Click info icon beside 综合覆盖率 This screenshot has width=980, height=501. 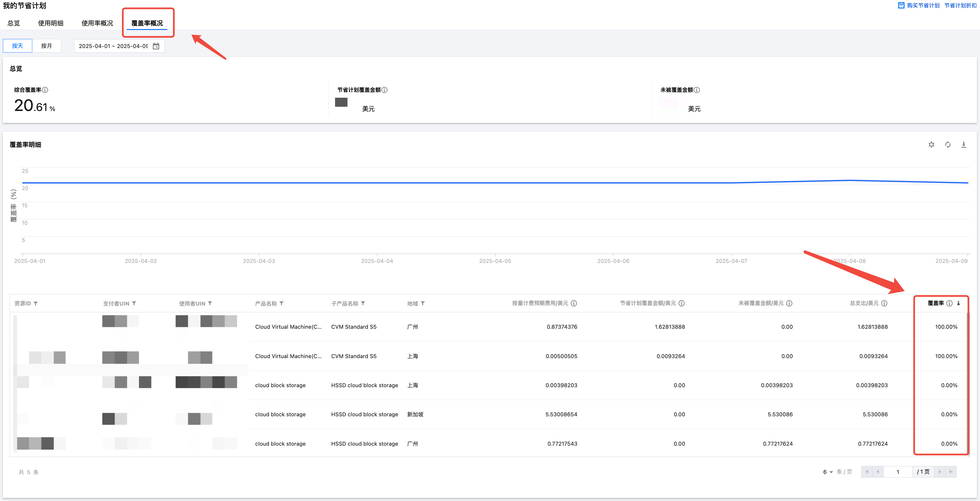(x=45, y=90)
